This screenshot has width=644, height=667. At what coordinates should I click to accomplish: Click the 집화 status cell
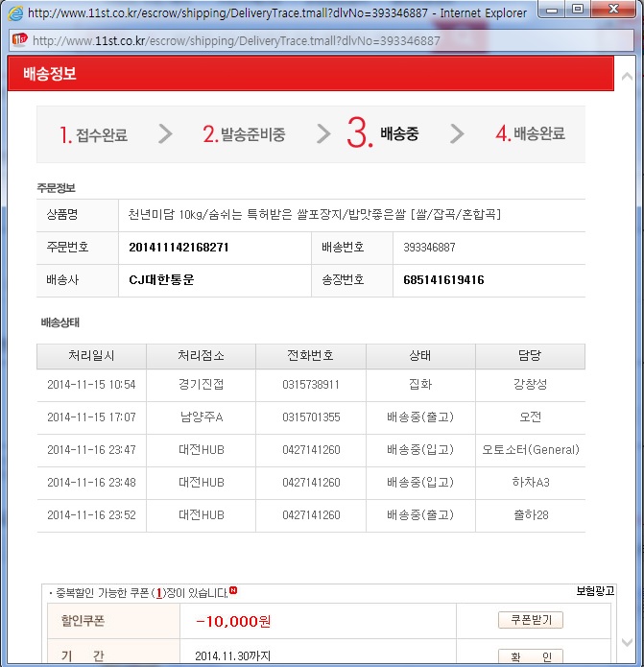pyautogui.click(x=420, y=385)
